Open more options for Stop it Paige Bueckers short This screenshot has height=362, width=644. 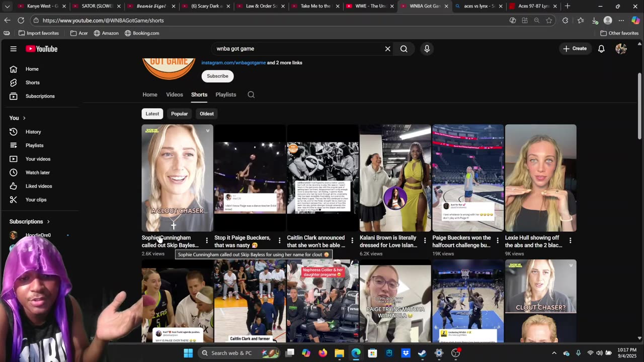279,241
